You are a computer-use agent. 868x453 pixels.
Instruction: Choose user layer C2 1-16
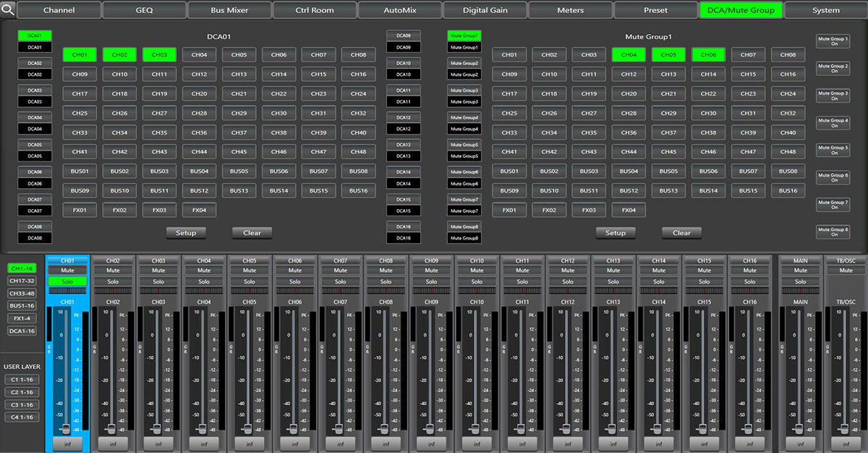coord(22,392)
